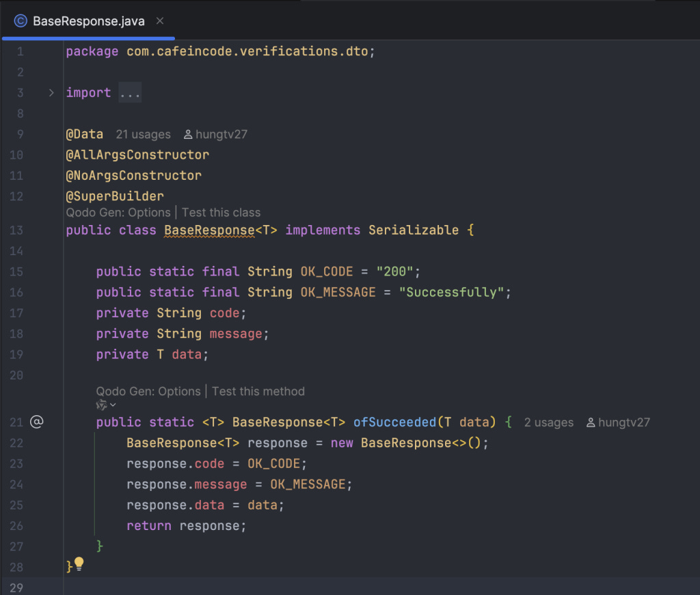700x595 pixels.
Task: Click the underlined BaseResponse class name
Action: [209, 230]
